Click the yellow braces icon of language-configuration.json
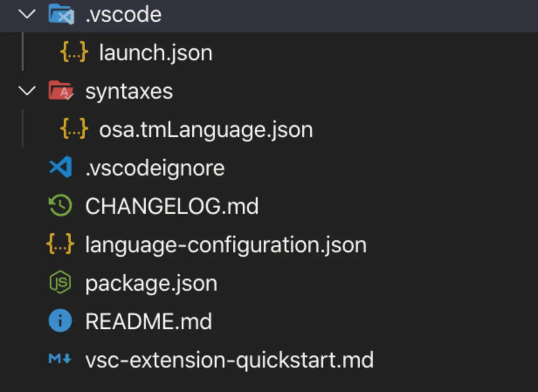 click(60, 244)
